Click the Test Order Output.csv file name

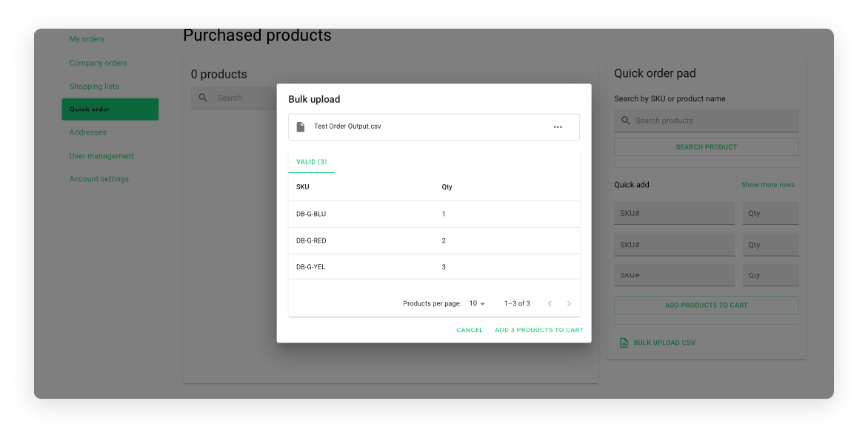pos(347,127)
